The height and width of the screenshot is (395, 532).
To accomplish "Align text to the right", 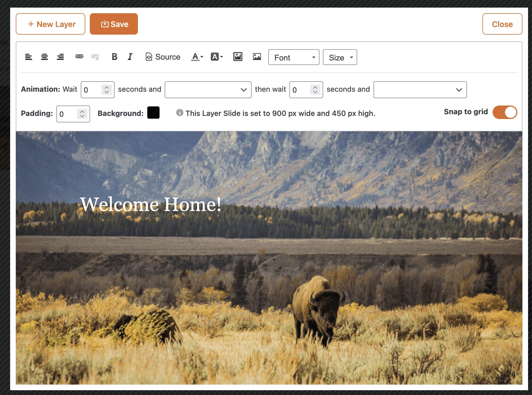I will coord(60,57).
